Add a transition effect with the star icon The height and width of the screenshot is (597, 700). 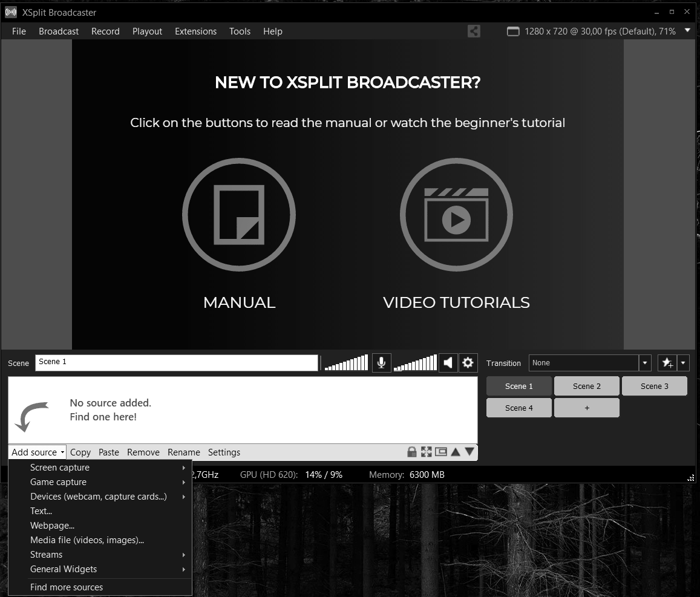666,362
